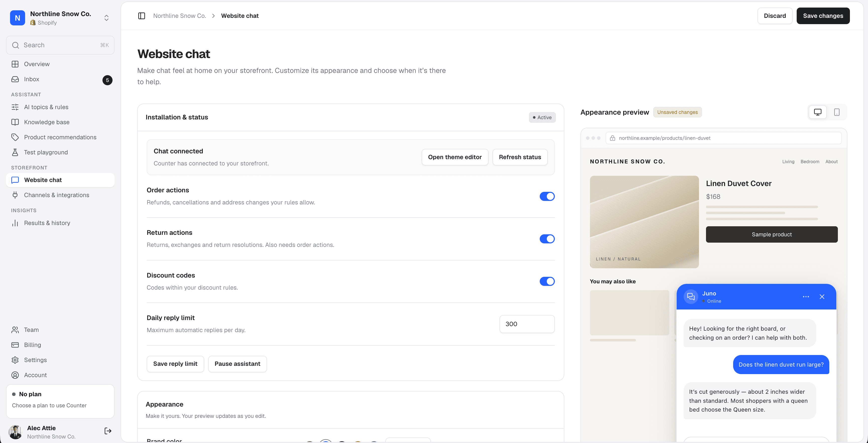This screenshot has height=443, width=868.
Task: Click the Save changes button
Action: (823, 16)
